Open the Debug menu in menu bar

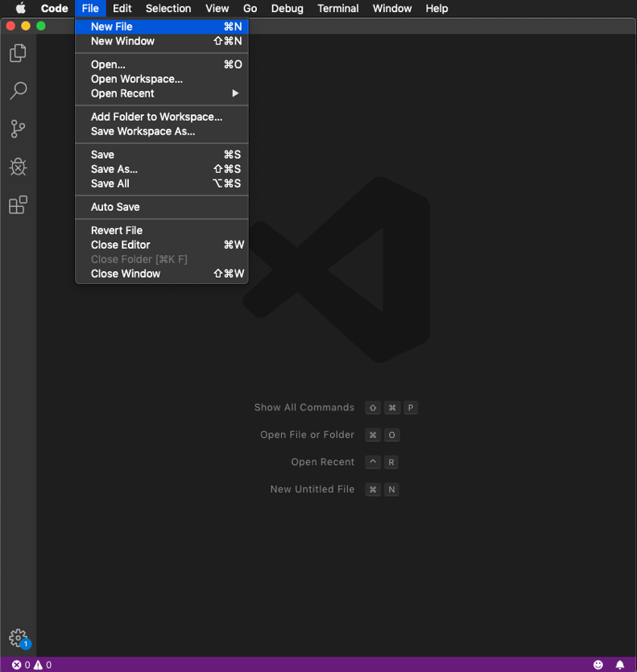287,8
